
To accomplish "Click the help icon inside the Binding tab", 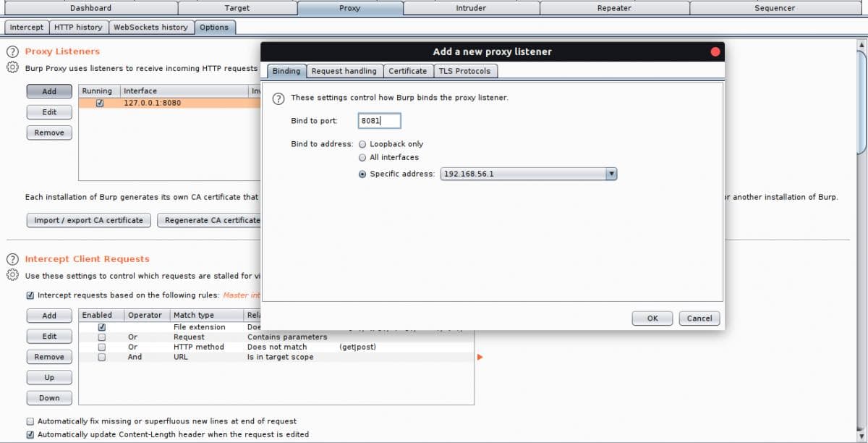I will coord(278,98).
